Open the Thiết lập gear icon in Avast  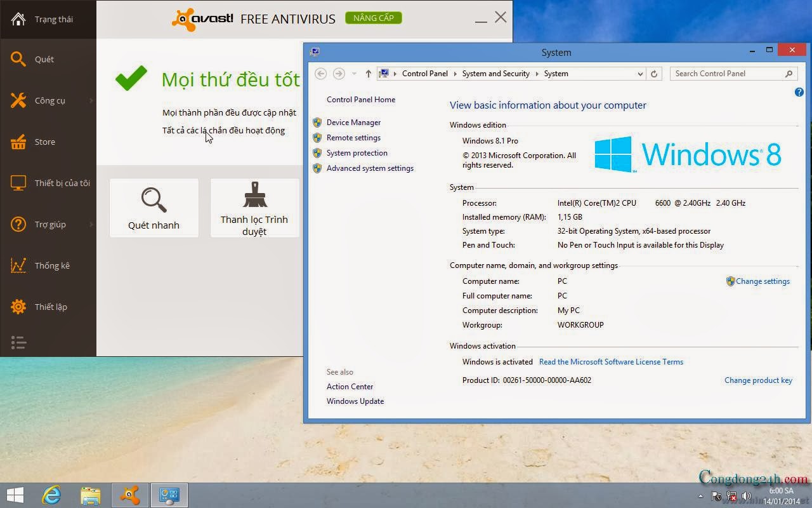pyautogui.click(x=18, y=307)
